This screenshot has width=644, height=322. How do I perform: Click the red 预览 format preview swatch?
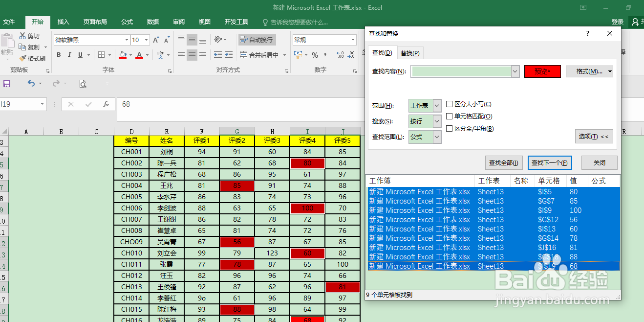(x=542, y=71)
